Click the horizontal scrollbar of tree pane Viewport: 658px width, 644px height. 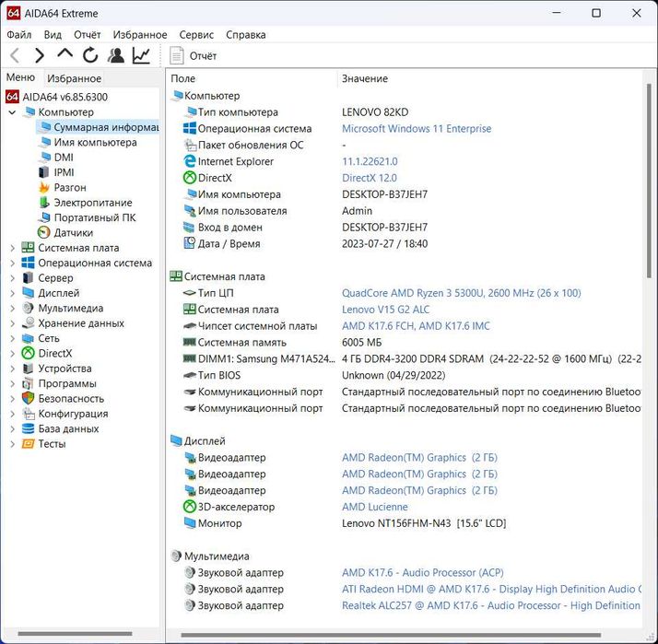(x=75, y=634)
